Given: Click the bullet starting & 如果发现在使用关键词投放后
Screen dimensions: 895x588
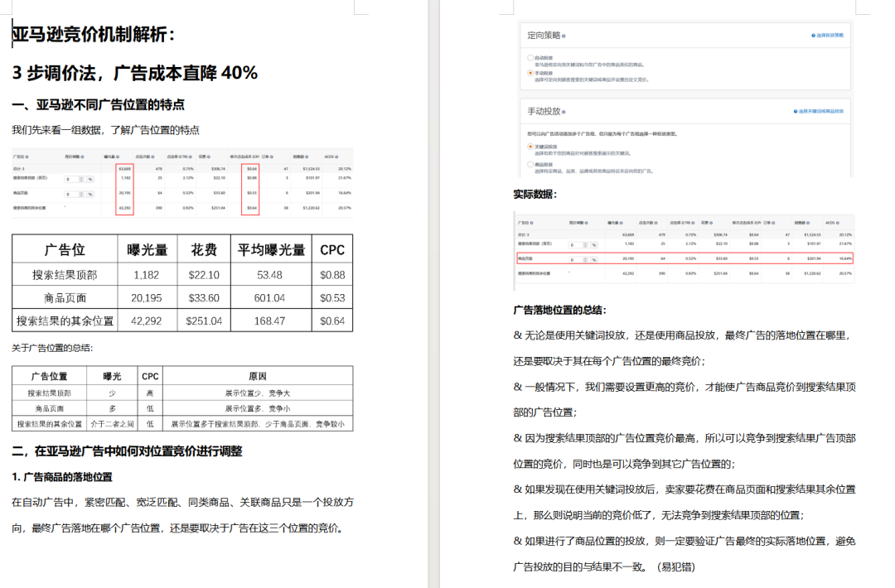Looking at the screenshot, I should pyautogui.click(x=685, y=502).
